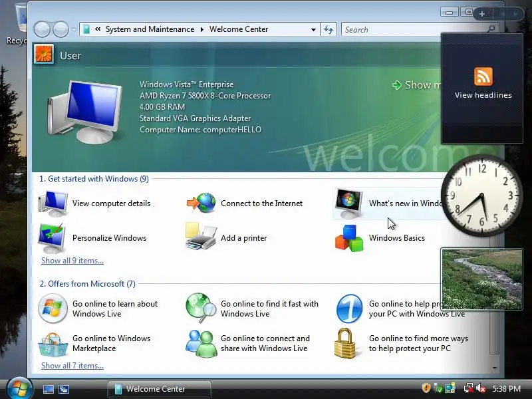The height and width of the screenshot is (399, 532).
Task: Click the Personalize Windows icon
Action: pos(52,238)
